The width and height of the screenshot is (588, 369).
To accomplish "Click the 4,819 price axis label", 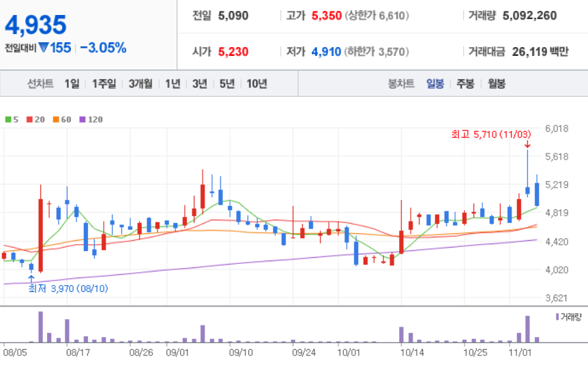I will click(x=557, y=213).
